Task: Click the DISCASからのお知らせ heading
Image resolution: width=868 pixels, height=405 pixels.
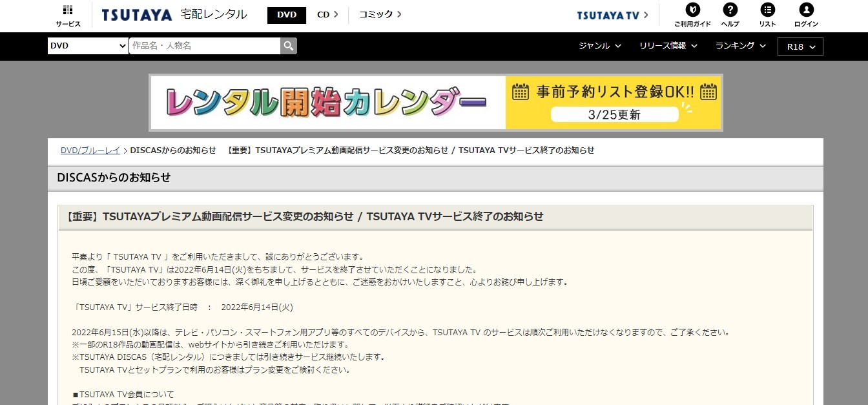Action: tap(114, 178)
